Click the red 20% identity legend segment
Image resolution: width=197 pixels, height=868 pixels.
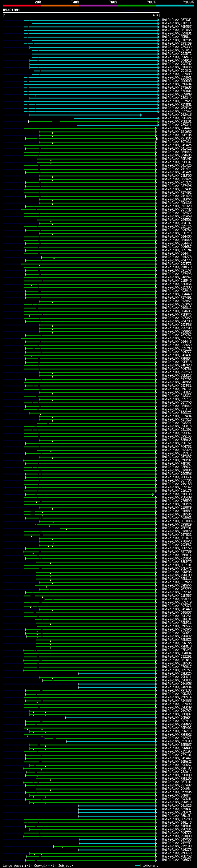coord(22,6)
